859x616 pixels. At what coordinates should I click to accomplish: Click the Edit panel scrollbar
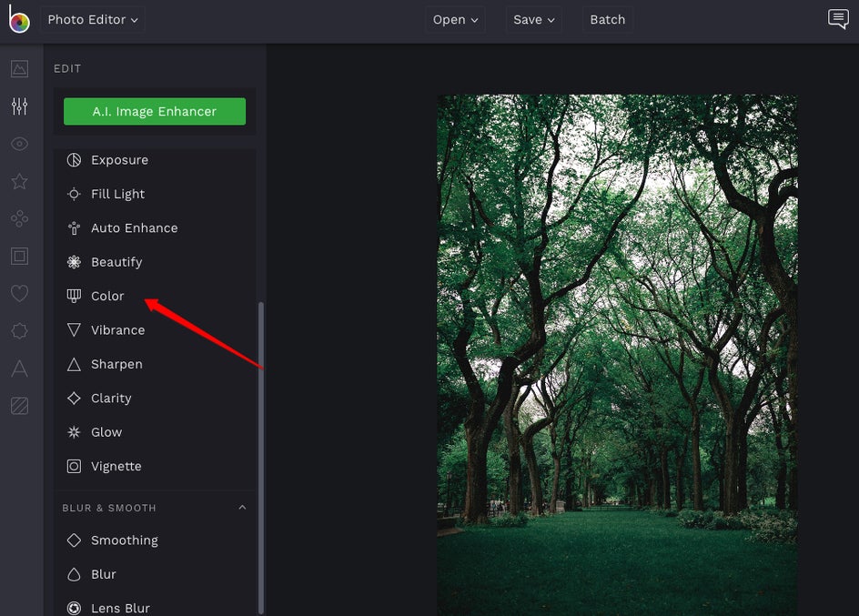pyautogui.click(x=261, y=457)
